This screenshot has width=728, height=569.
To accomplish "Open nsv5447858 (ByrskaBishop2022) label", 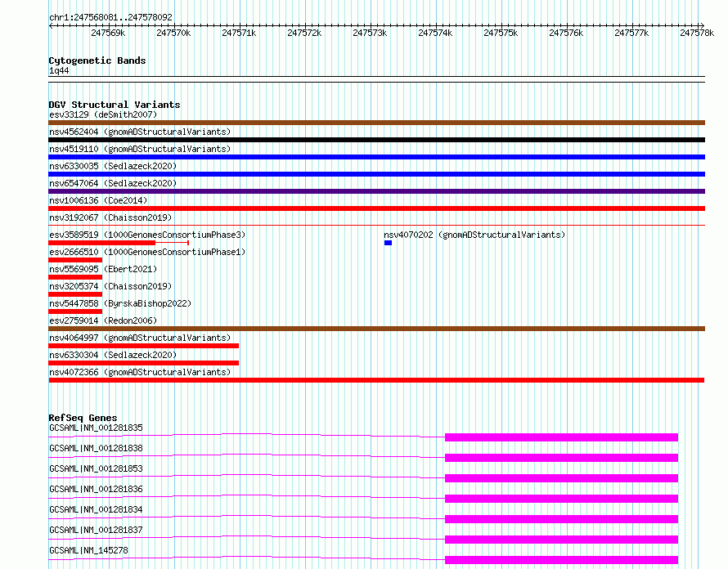I will 120,303.
